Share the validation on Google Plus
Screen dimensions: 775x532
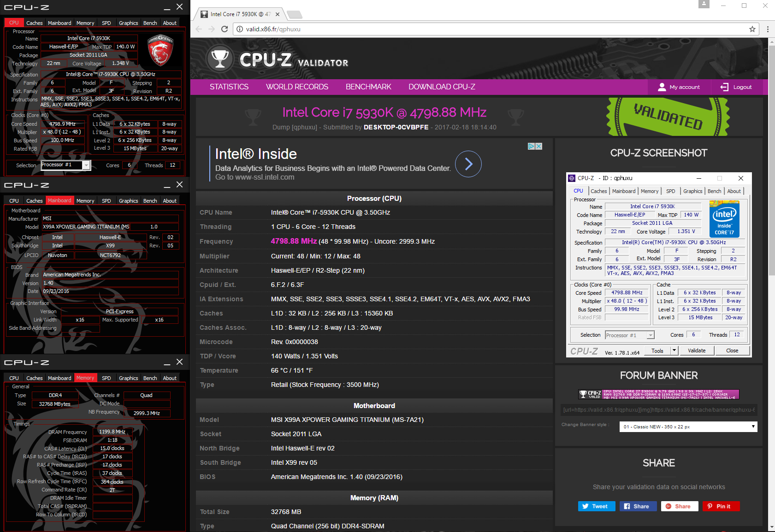tap(679, 506)
